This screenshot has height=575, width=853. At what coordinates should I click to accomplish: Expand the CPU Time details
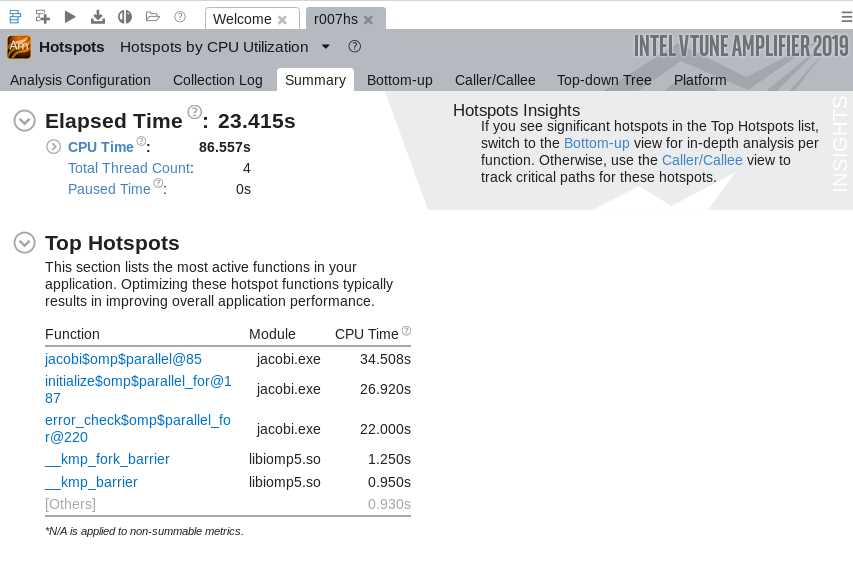(x=53, y=147)
